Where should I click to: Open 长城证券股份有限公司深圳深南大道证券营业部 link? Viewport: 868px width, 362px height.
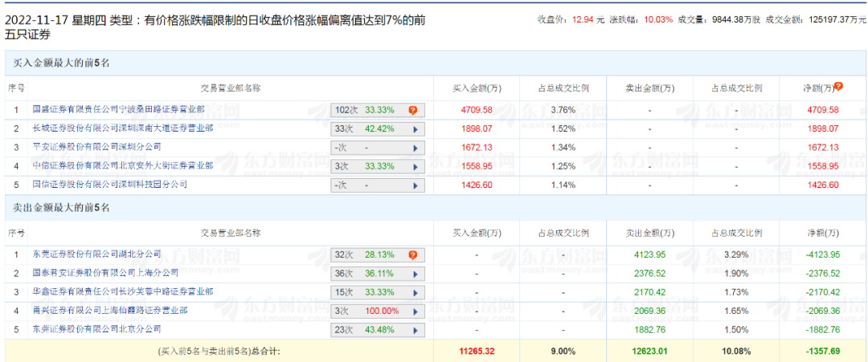tap(123, 128)
